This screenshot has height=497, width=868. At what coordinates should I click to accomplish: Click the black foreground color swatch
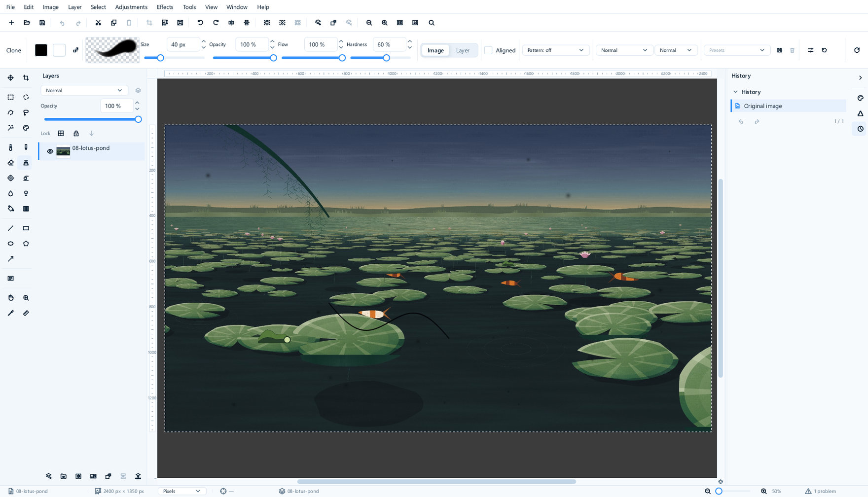click(41, 50)
